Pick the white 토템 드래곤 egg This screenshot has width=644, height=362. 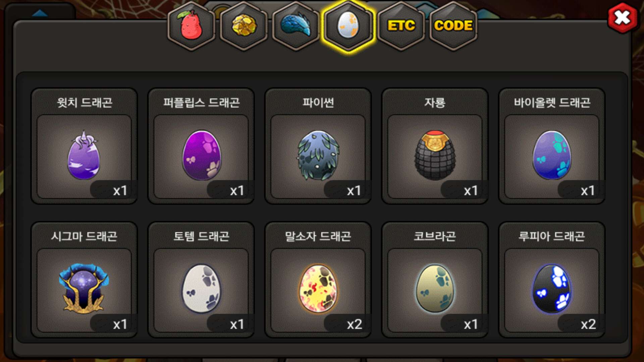201,288
